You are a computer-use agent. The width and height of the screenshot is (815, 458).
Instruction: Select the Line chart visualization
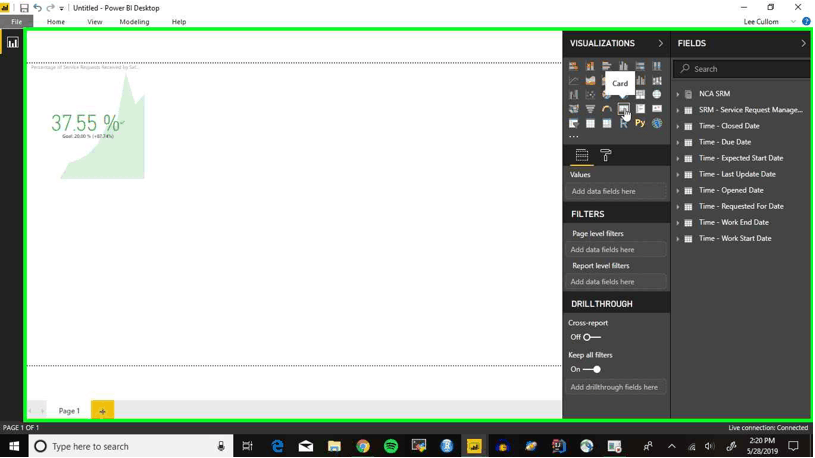[573, 81]
